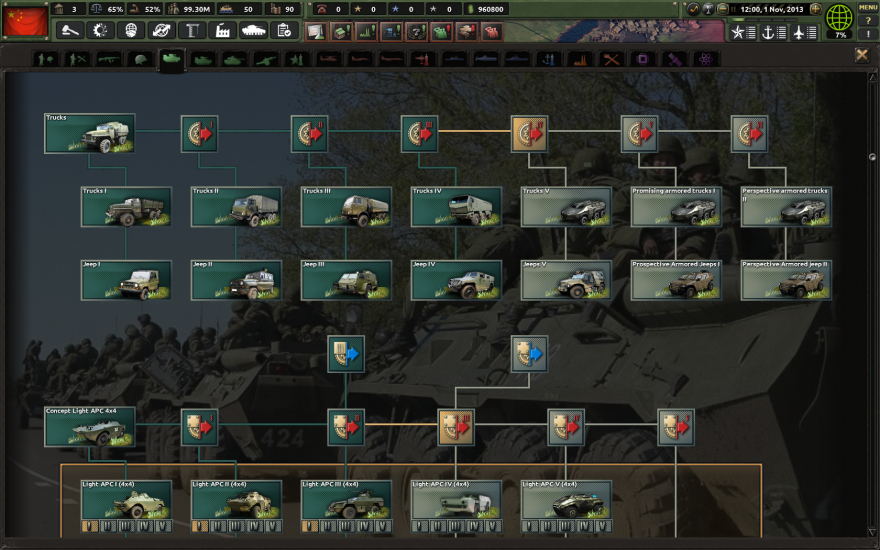The width and height of the screenshot is (880, 550).
Task: Select the Trucks root technology
Action: click(90, 134)
